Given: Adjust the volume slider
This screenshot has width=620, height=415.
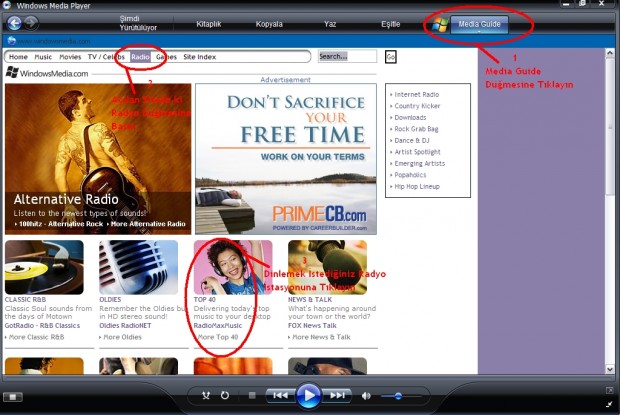Looking at the screenshot, I should [x=401, y=396].
